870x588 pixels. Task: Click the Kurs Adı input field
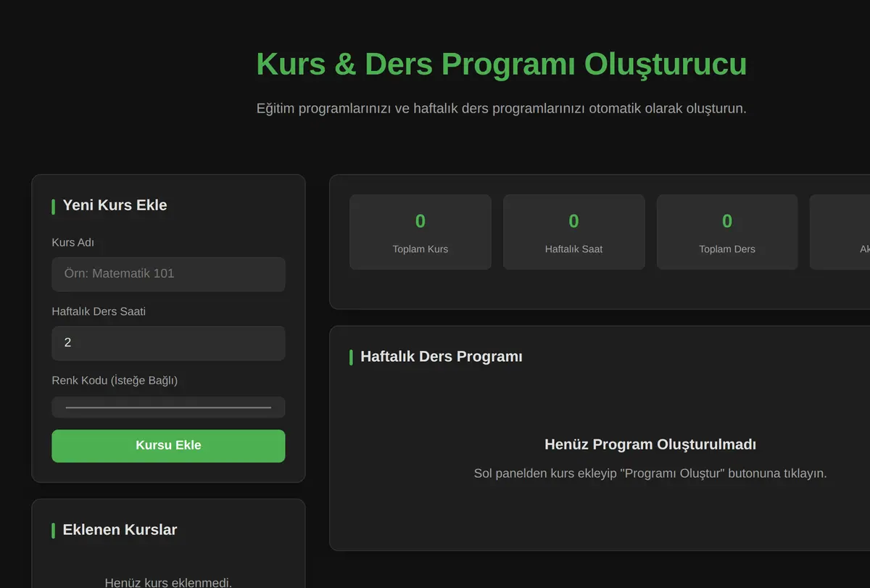tap(168, 274)
